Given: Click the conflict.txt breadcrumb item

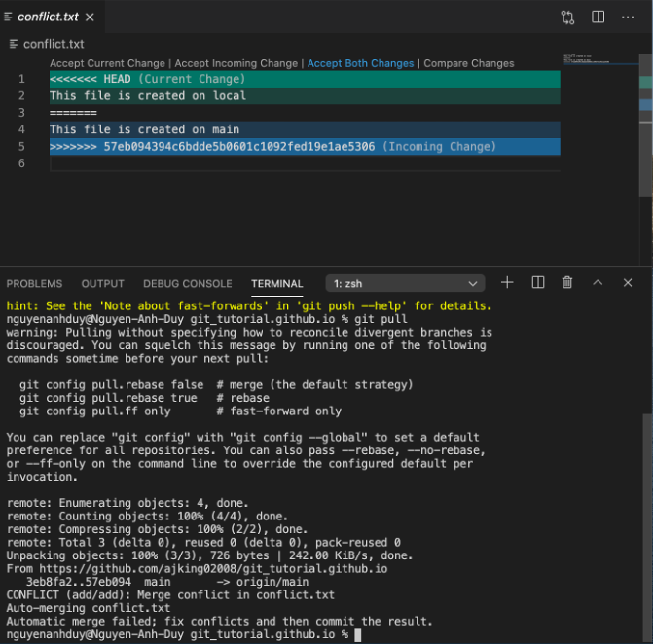Looking at the screenshot, I should click(53, 44).
